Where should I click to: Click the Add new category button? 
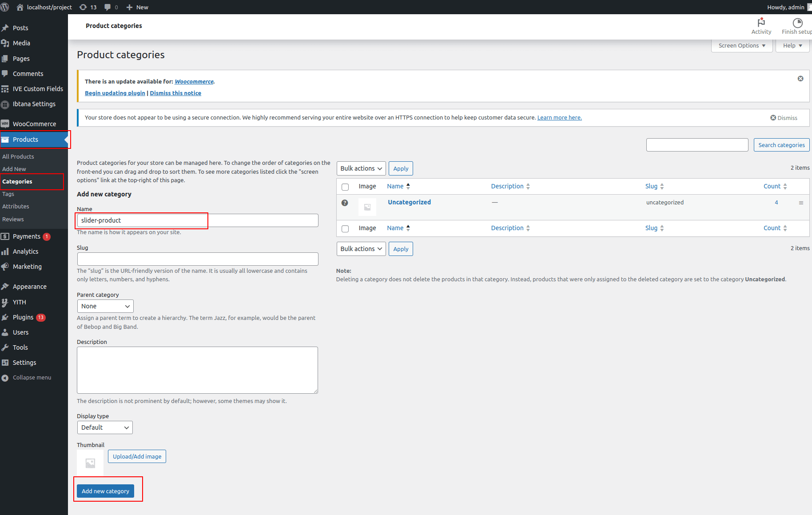point(105,491)
